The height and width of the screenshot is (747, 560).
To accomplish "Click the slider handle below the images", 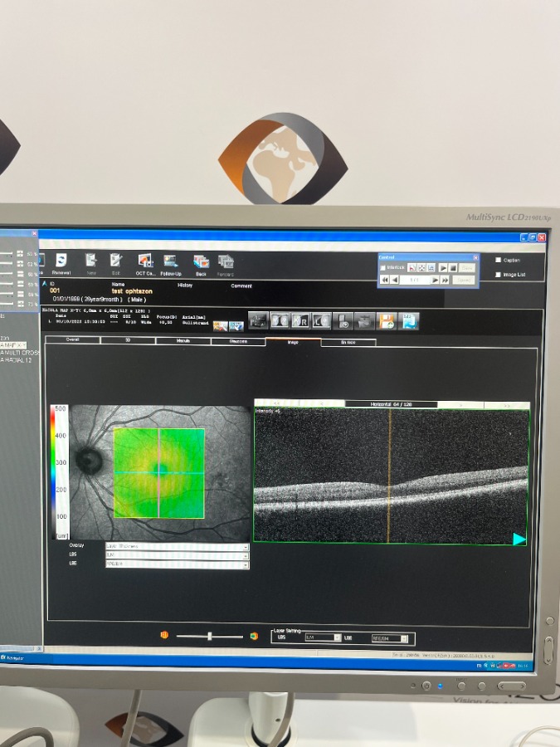I will (210, 636).
